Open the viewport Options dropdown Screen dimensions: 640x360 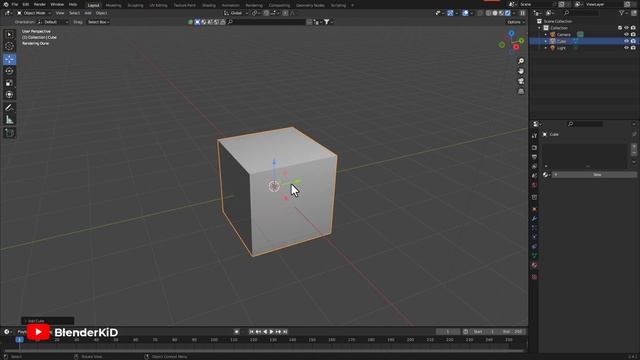[x=516, y=22]
